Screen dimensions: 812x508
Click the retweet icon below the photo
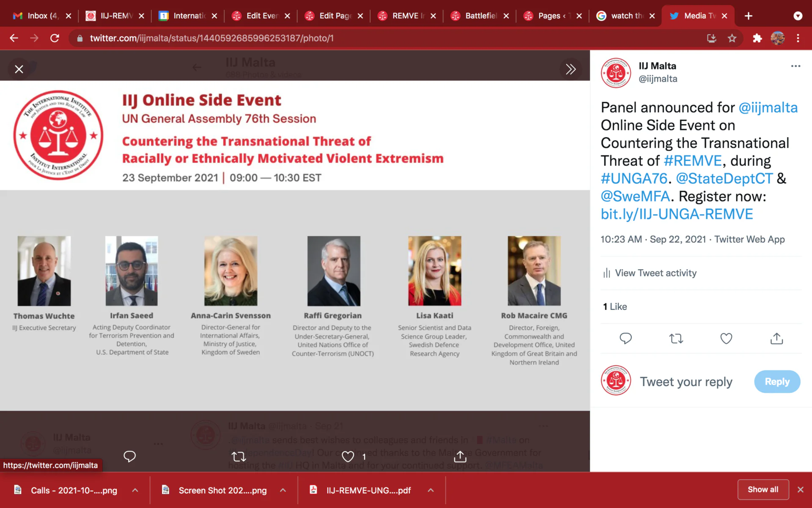click(239, 456)
